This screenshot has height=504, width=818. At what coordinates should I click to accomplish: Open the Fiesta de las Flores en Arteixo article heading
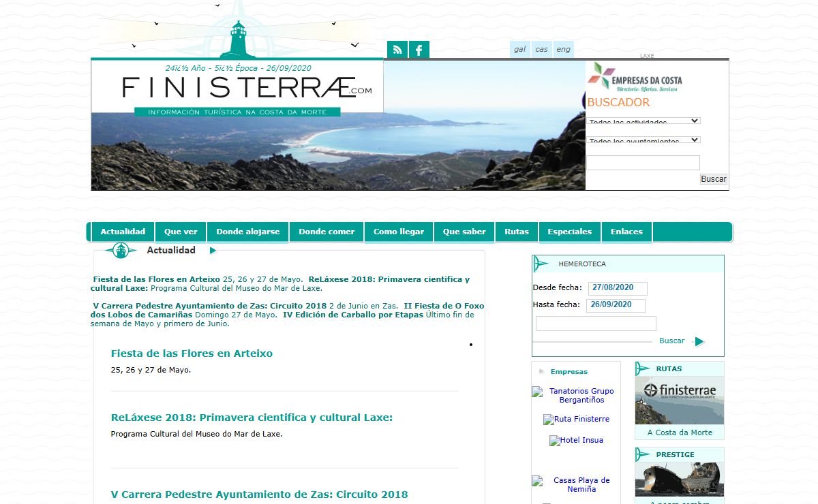coord(192,353)
